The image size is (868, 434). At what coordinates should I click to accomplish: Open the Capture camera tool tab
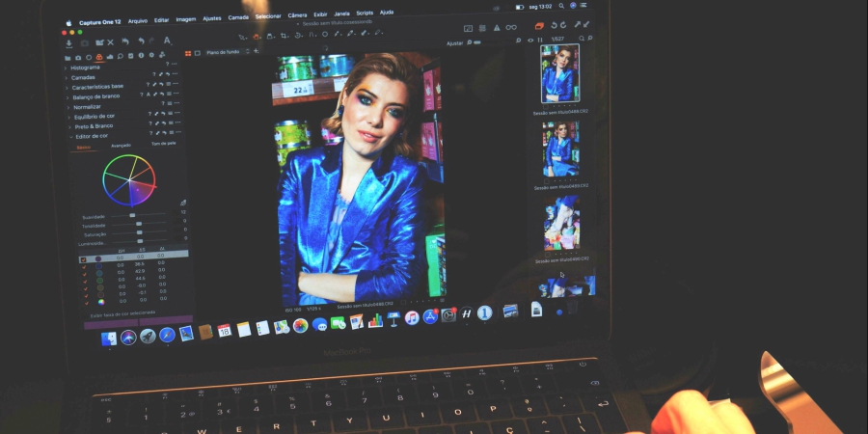78,58
